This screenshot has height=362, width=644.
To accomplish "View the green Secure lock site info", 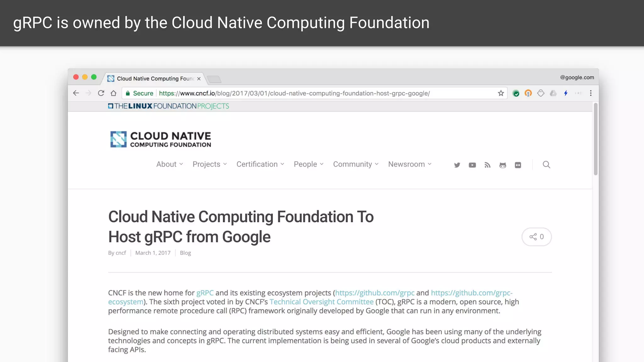I will [x=139, y=93].
